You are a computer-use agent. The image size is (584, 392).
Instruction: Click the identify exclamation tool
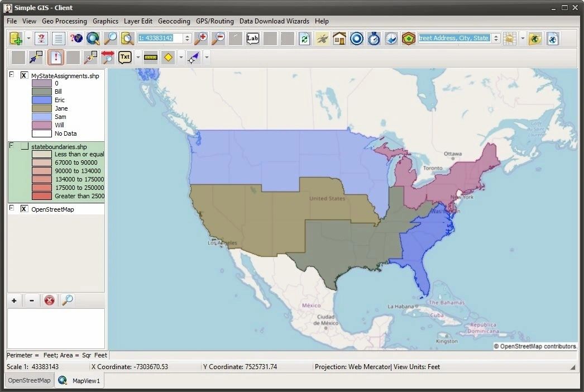tap(55, 56)
